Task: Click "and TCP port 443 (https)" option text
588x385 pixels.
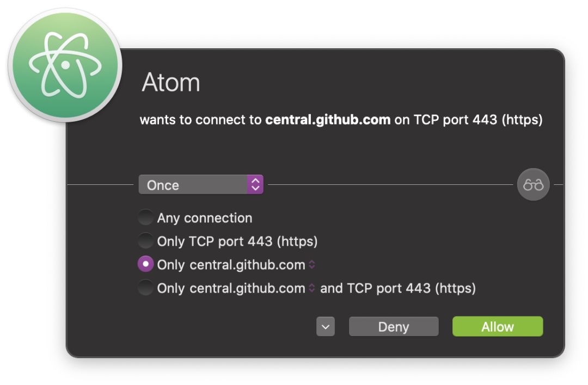Action: coord(398,288)
